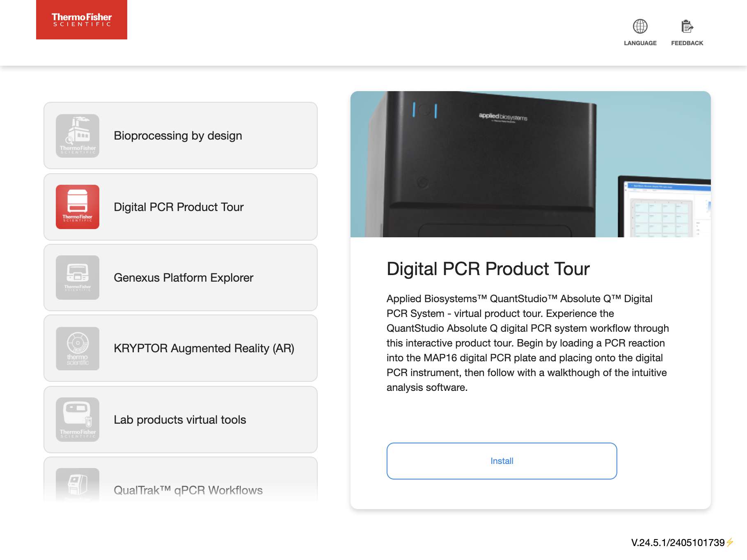Select QualTrak qPCR Workflows entry
The image size is (747, 560).
point(181,480)
